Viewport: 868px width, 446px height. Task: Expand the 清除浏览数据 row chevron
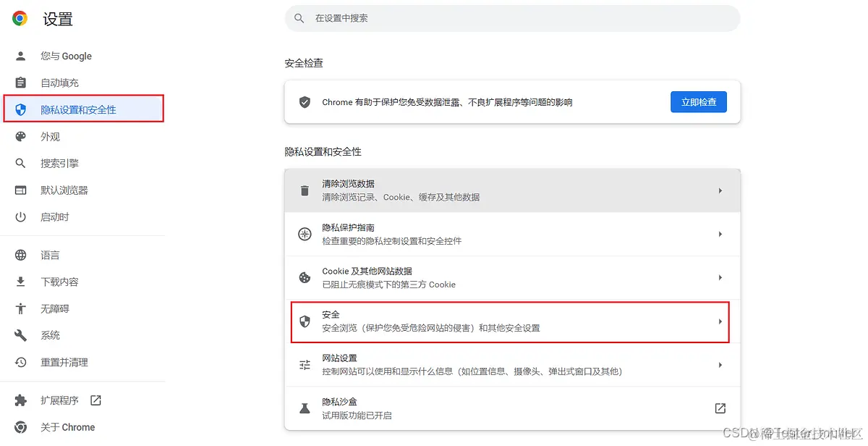720,190
